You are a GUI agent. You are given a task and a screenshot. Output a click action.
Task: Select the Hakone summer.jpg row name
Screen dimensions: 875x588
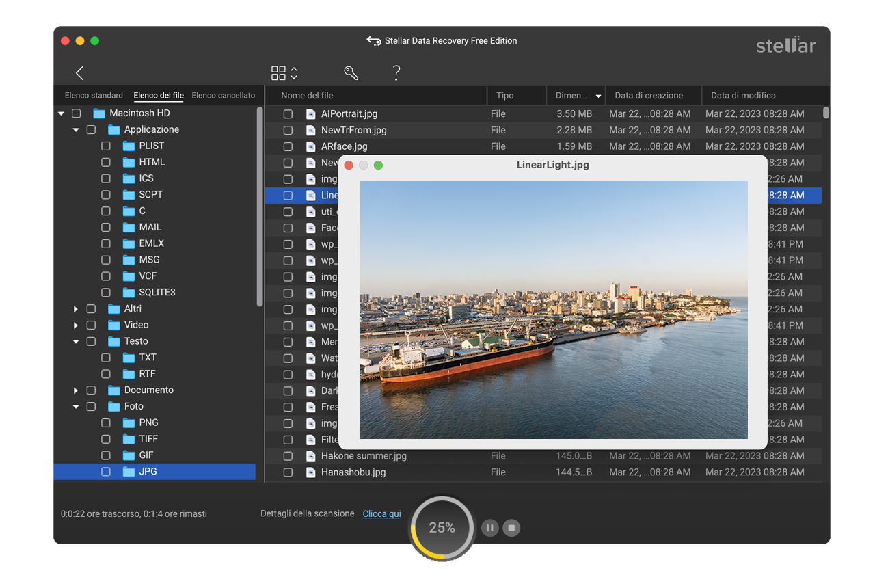(x=364, y=456)
